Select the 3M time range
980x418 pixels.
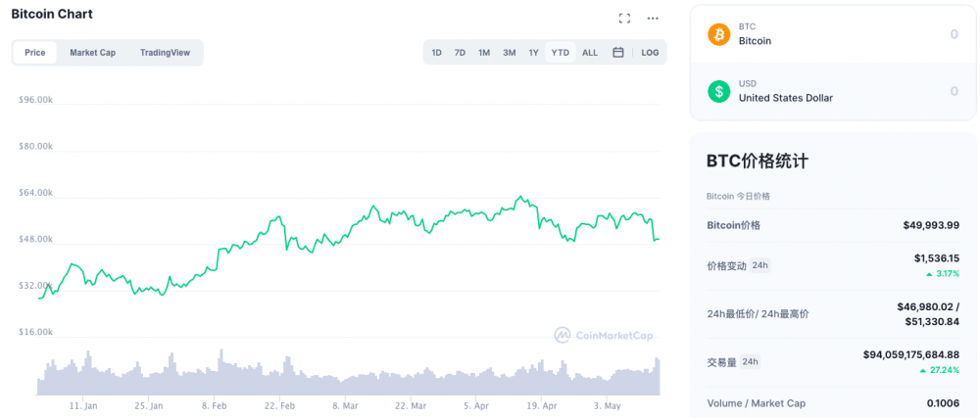(510, 53)
